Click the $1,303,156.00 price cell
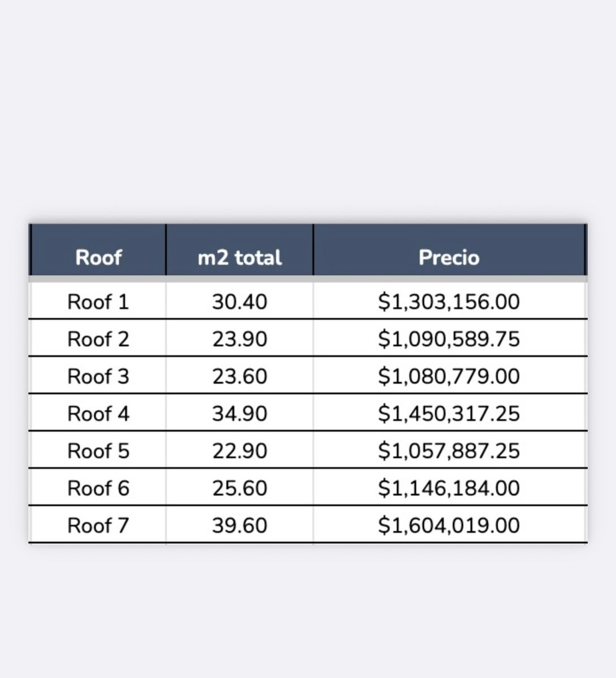Image resolution: width=616 pixels, height=678 pixels. (449, 302)
